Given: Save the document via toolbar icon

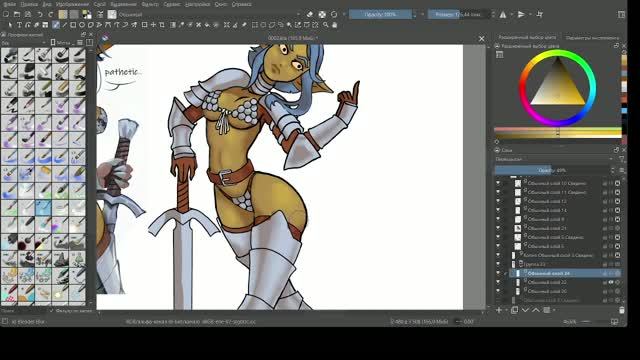Looking at the screenshot, I should click(28, 14).
